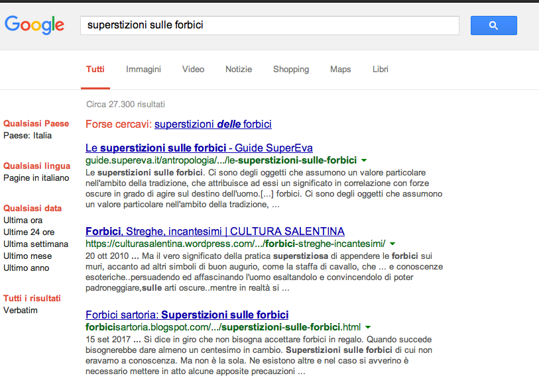539x392 pixels.
Task: Go to Google home via logo
Action: tap(34, 24)
